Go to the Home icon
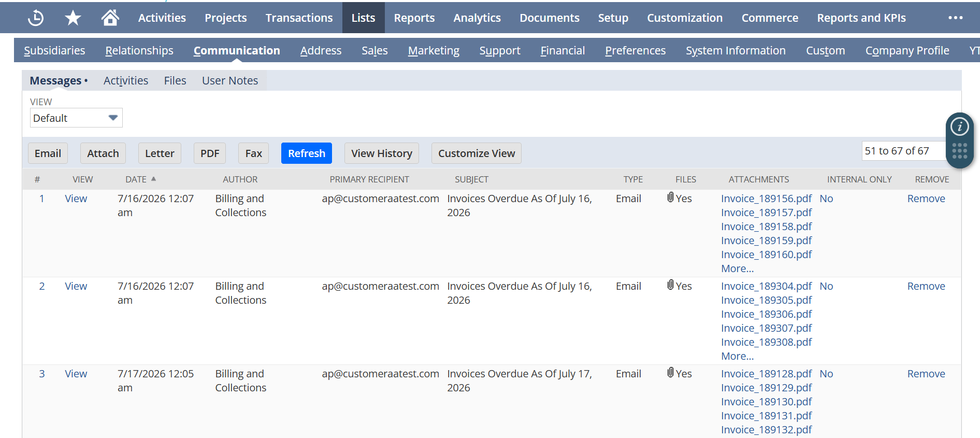 pyautogui.click(x=110, y=18)
